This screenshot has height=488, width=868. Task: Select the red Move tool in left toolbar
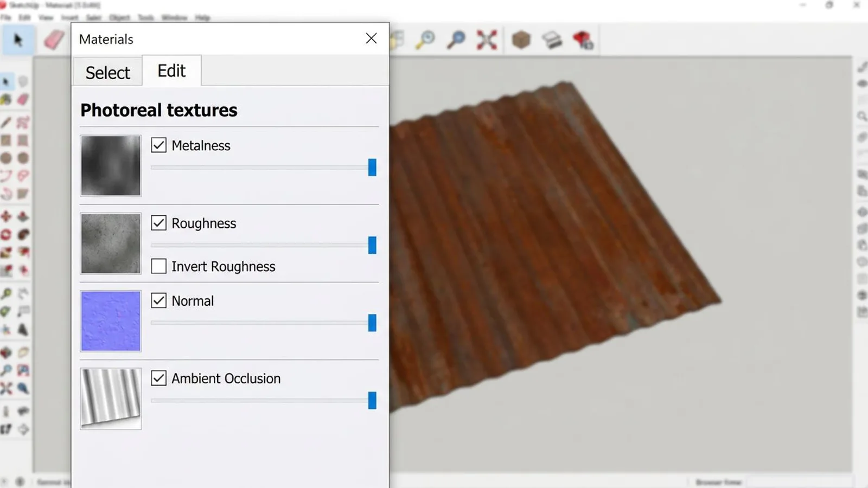6,216
